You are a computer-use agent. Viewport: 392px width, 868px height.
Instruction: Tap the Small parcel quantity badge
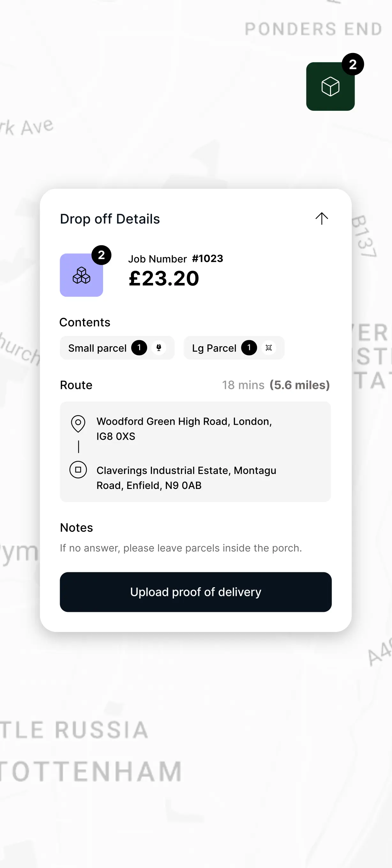(x=139, y=348)
